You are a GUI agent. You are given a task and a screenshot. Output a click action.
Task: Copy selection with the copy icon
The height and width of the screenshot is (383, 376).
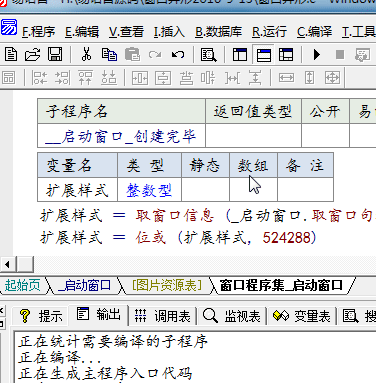(x=109, y=54)
